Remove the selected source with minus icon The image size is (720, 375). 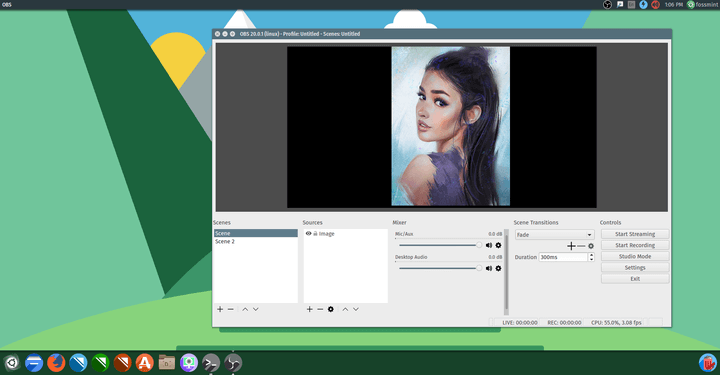[320, 309]
